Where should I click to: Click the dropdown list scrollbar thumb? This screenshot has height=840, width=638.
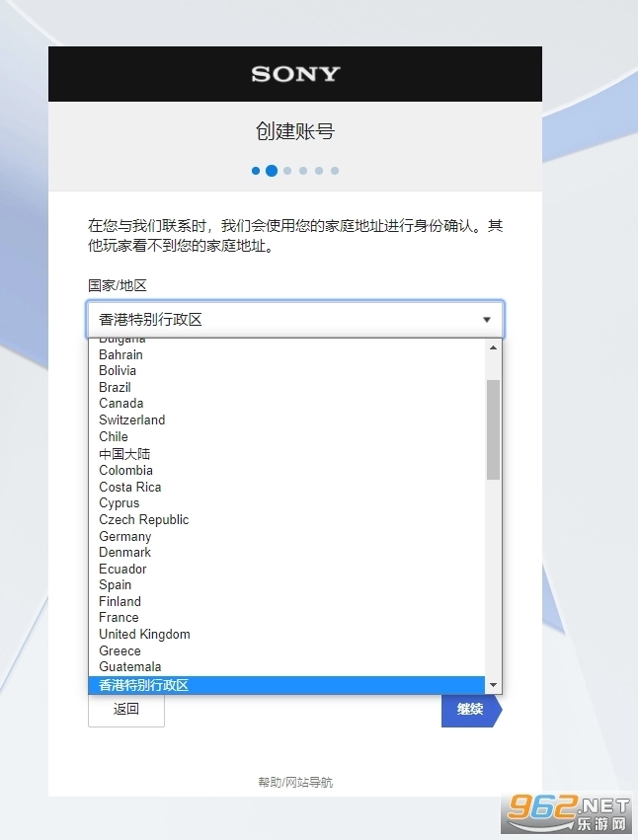pos(494,429)
